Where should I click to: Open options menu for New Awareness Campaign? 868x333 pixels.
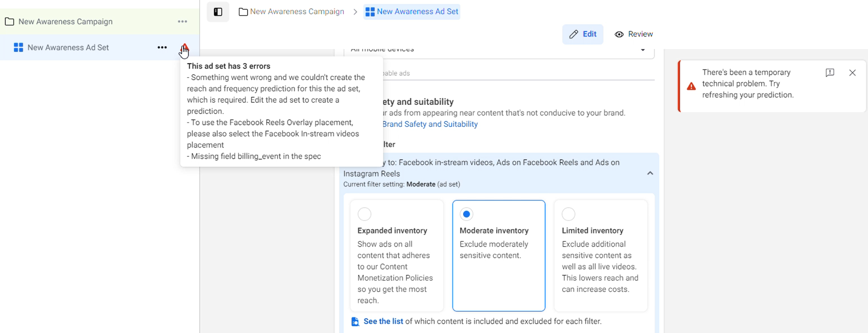click(183, 21)
